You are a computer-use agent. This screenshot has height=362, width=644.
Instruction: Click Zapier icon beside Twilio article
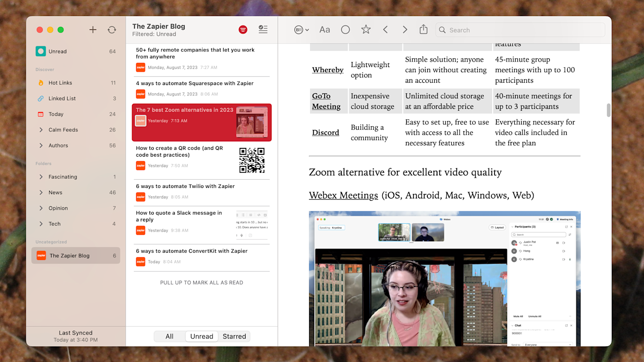140,197
